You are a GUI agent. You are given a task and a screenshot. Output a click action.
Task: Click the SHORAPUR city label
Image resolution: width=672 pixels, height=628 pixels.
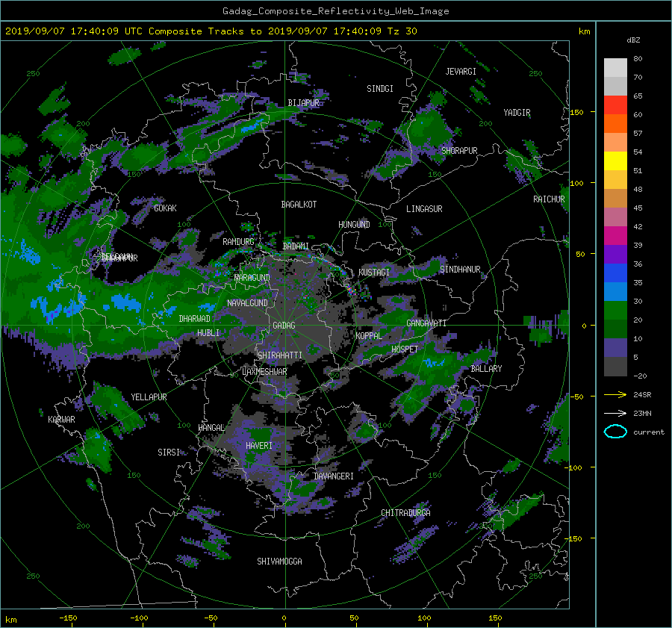tap(459, 151)
